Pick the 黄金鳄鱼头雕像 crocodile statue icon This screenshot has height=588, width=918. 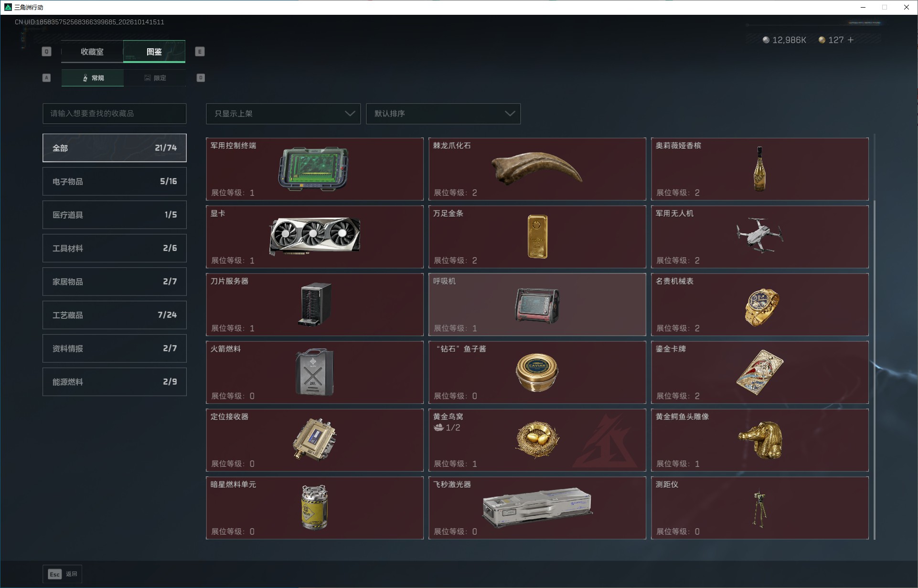coord(761,440)
